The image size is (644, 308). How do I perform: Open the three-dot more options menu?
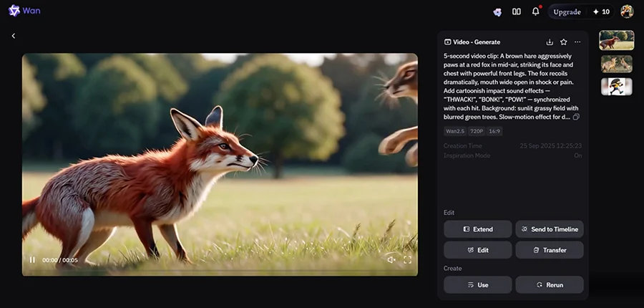pyautogui.click(x=577, y=42)
